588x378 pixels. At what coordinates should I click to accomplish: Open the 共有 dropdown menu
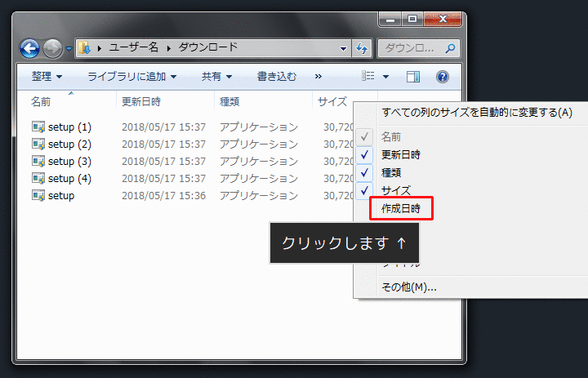(x=216, y=77)
